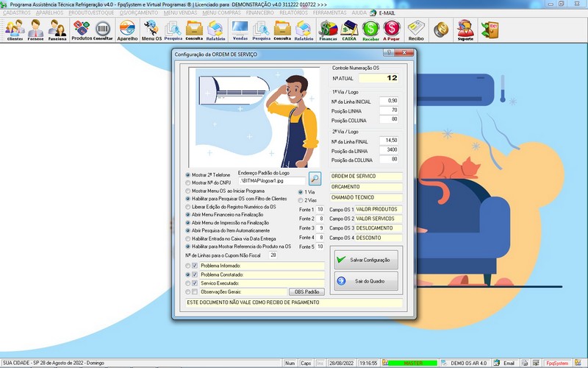Select the Aparelho toolbar icon
Screen dimensions: 588x368
coord(127,29)
